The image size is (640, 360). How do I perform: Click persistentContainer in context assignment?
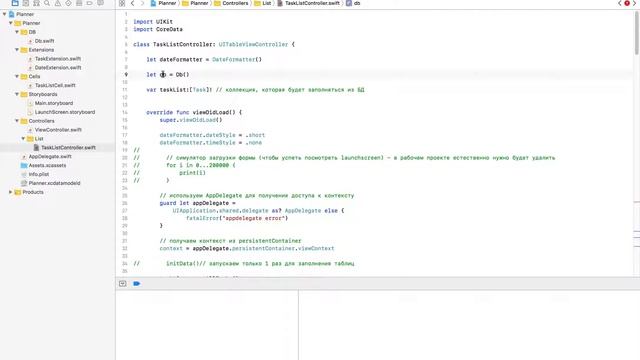click(x=263, y=248)
